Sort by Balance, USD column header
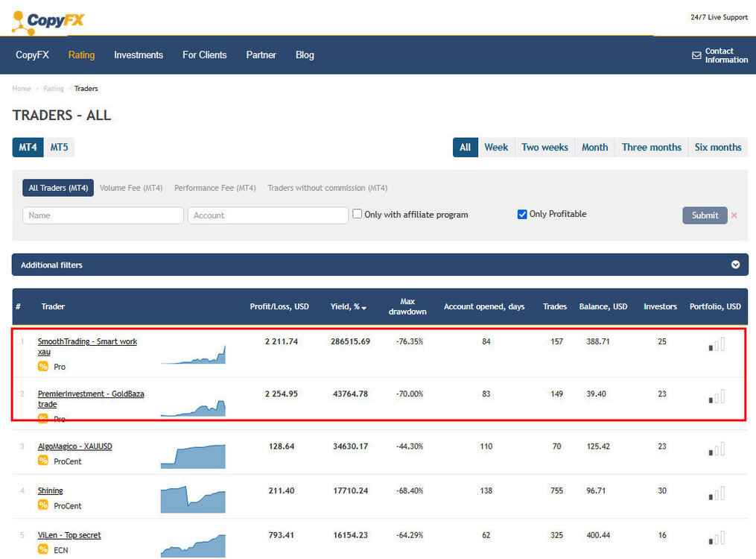Image resolution: width=756 pixels, height=559 pixels. pos(603,307)
